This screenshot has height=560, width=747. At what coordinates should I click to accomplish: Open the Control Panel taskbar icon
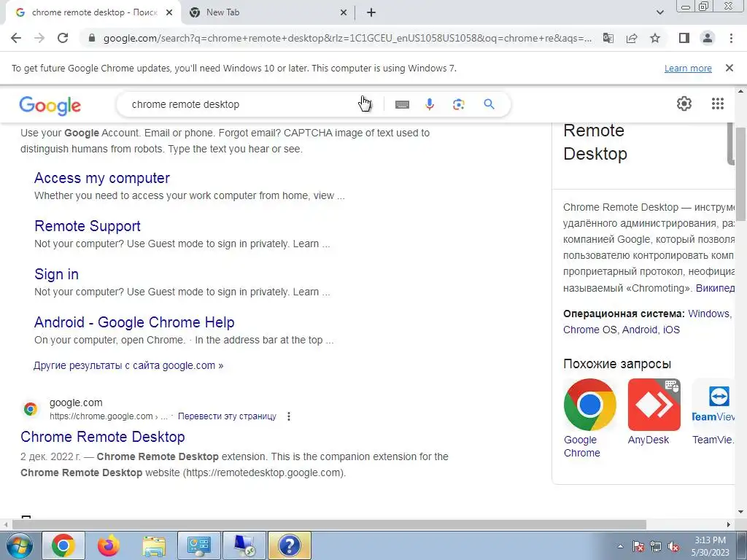tap(198, 545)
